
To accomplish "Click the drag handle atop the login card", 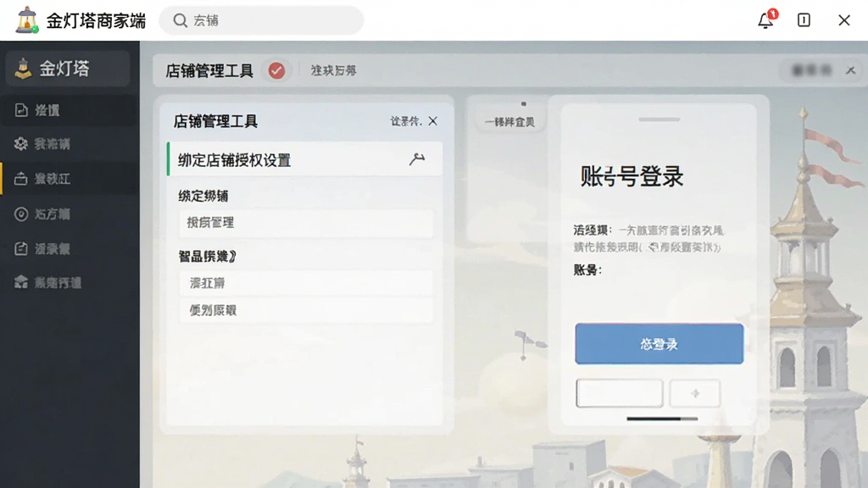I will click(659, 119).
